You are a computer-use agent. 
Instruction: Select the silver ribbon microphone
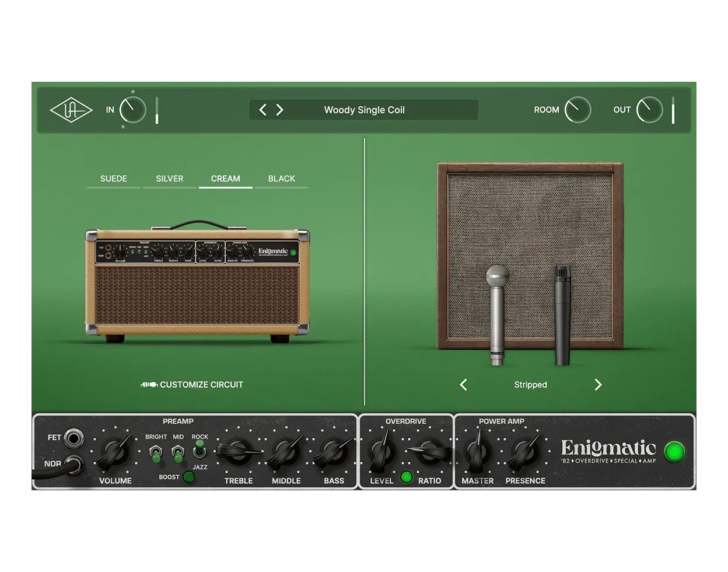pos(497,315)
